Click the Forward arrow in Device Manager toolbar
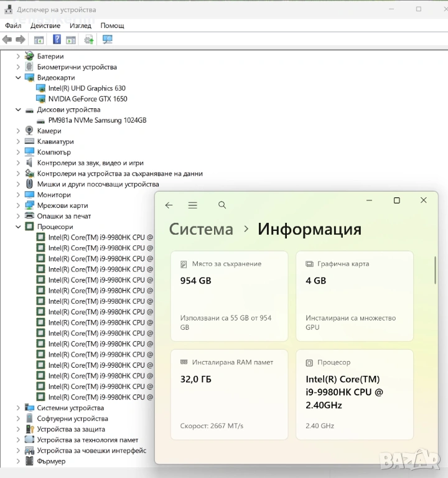 point(20,40)
